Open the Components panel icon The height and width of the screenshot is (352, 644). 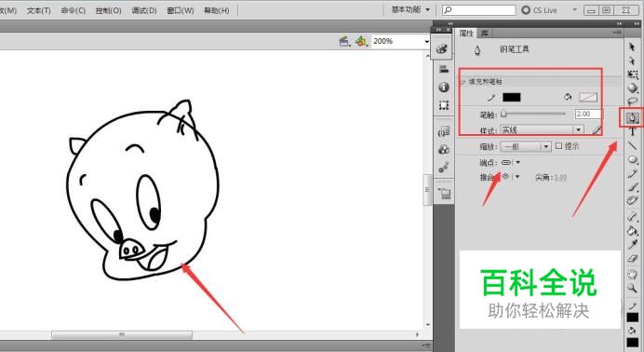tap(444, 150)
